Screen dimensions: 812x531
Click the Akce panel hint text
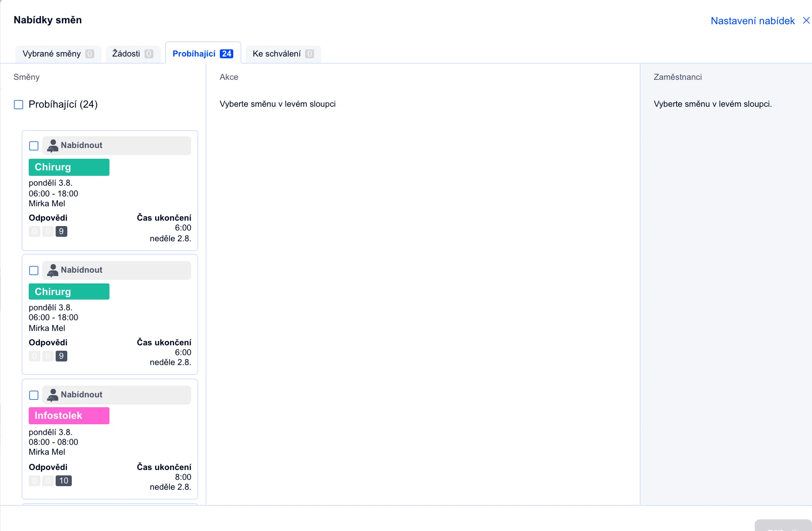click(x=278, y=104)
